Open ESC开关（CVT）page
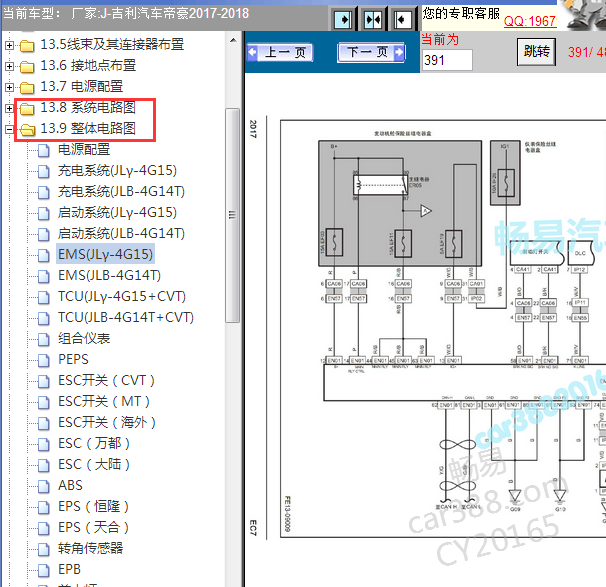606x587 pixels. pyautogui.click(x=107, y=380)
